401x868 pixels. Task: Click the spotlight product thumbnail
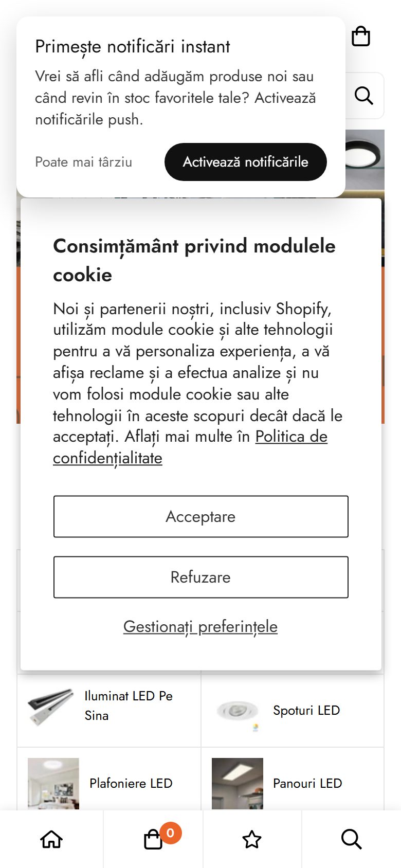238,712
